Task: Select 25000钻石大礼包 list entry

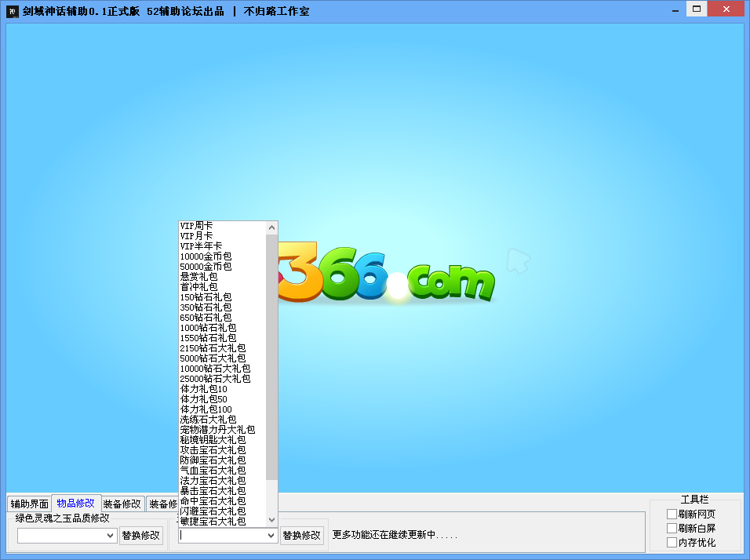Action: click(215, 379)
